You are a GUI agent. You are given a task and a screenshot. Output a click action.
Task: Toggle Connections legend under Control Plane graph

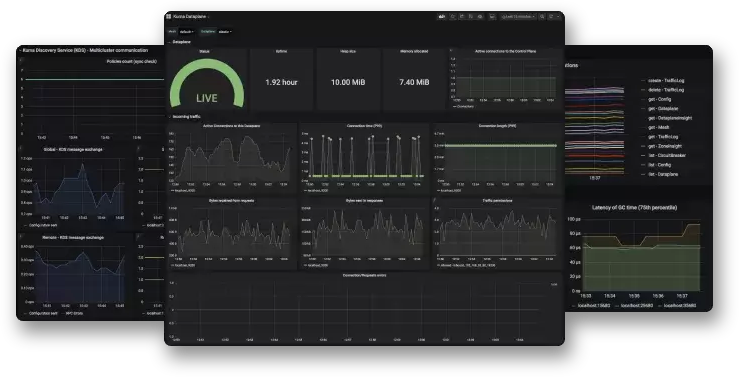tap(464, 107)
